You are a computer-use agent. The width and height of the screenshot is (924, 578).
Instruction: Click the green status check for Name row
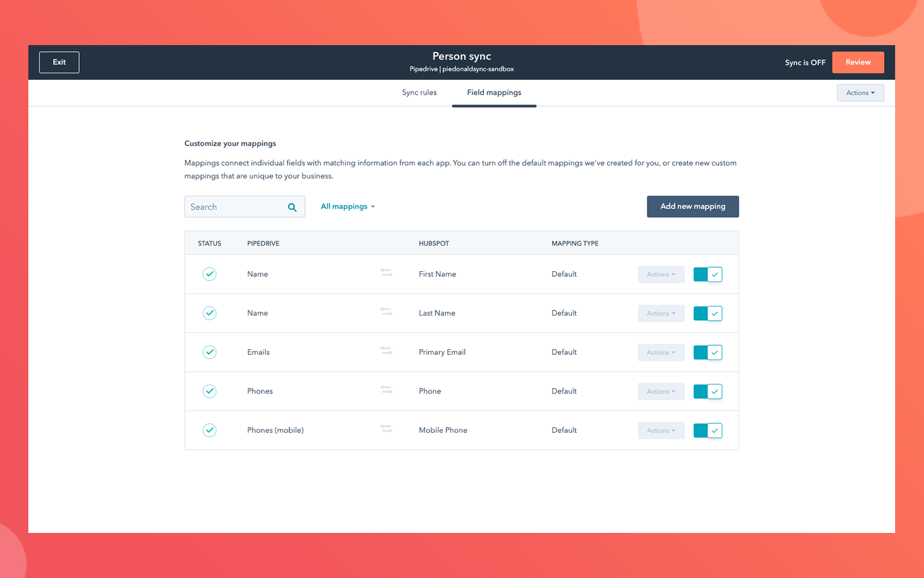(209, 274)
